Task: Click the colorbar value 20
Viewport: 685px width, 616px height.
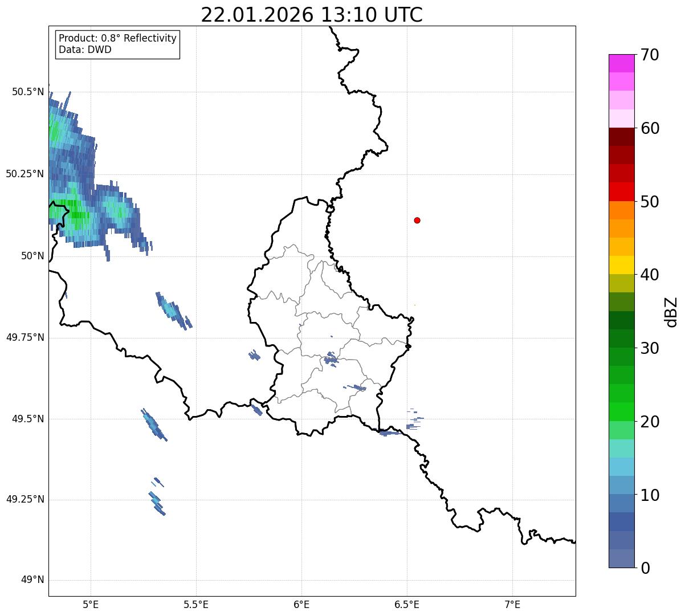Action: [x=650, y=422]
